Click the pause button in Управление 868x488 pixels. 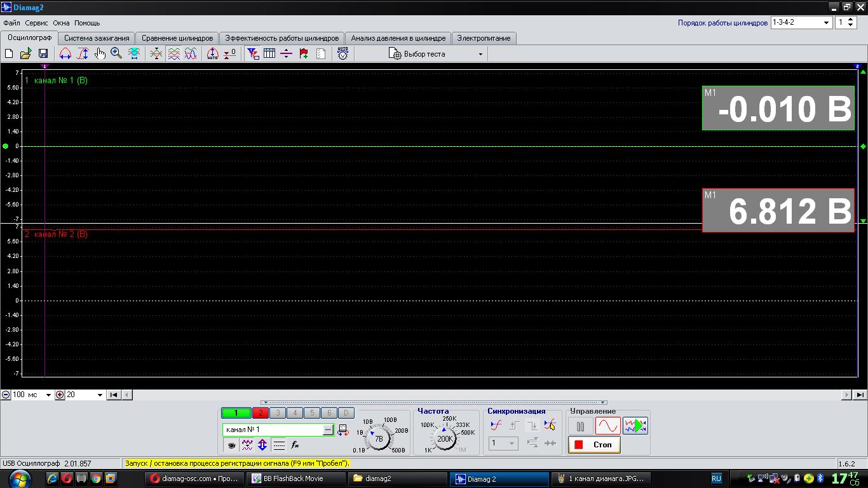580,426
